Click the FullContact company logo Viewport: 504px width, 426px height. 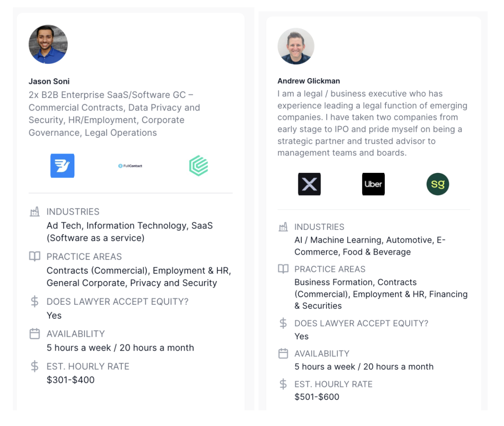click(130, 166)
